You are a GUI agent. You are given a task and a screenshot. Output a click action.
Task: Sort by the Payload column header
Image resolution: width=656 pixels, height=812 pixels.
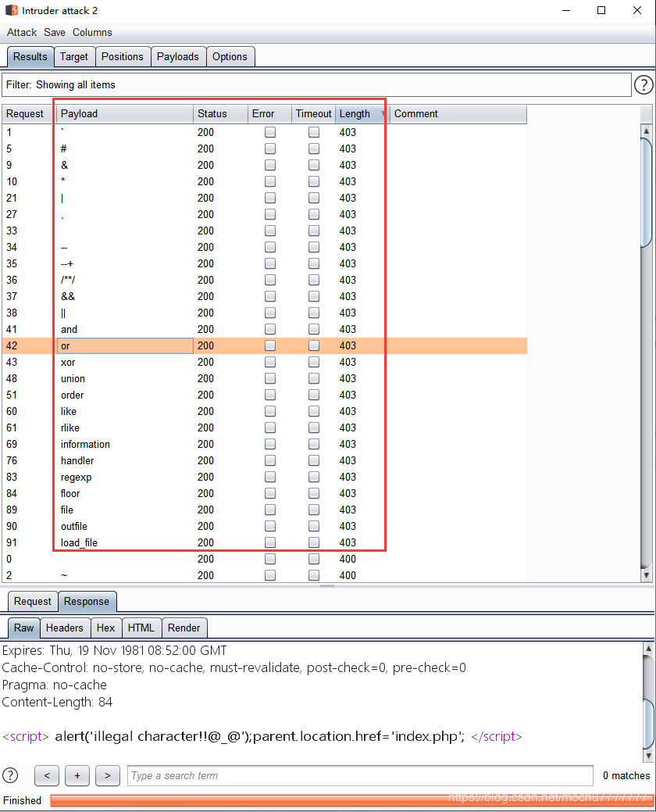point(125,114)
